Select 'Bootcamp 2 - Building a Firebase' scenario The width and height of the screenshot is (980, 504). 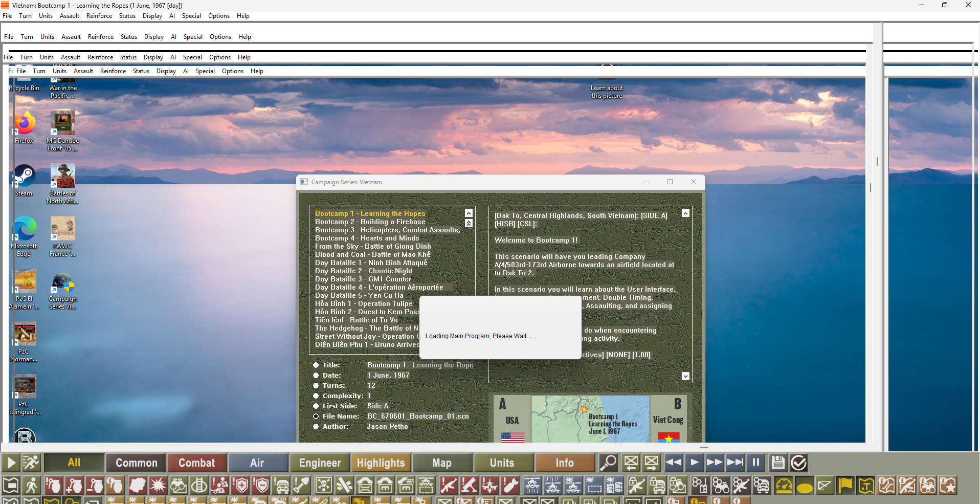(x=370, y=222)
